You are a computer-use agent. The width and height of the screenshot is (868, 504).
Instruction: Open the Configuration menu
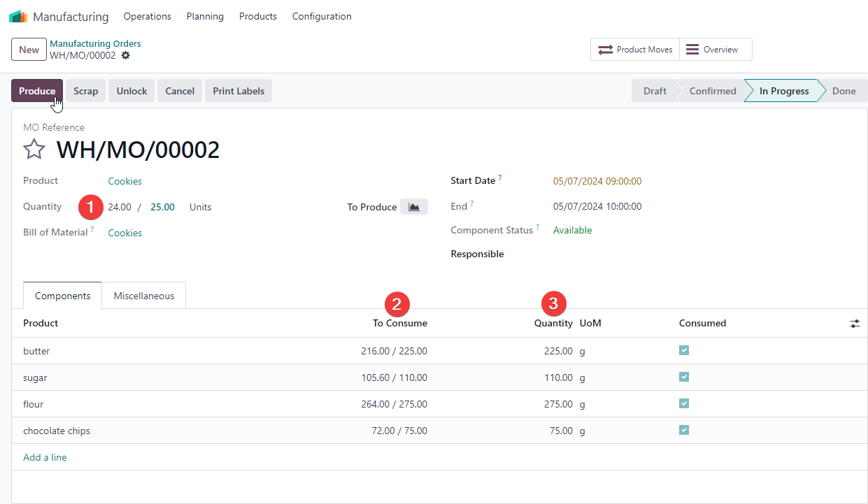[322, 16]
